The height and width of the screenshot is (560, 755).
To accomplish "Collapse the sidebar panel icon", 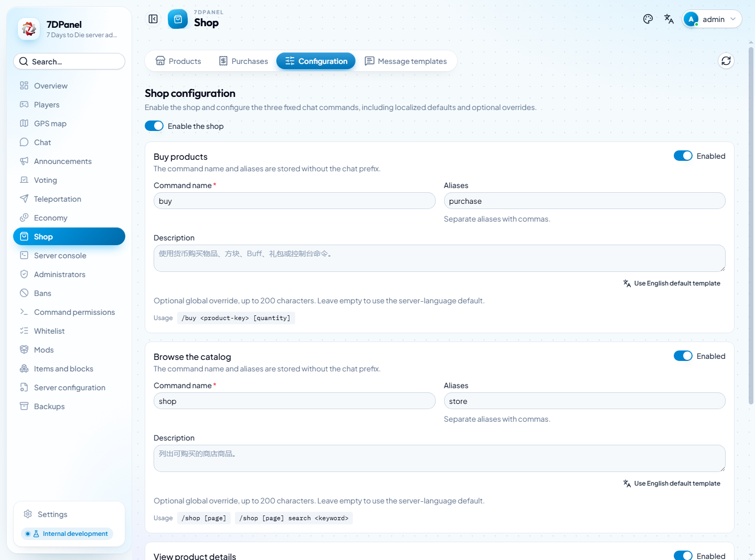I will tap(153, 19).
